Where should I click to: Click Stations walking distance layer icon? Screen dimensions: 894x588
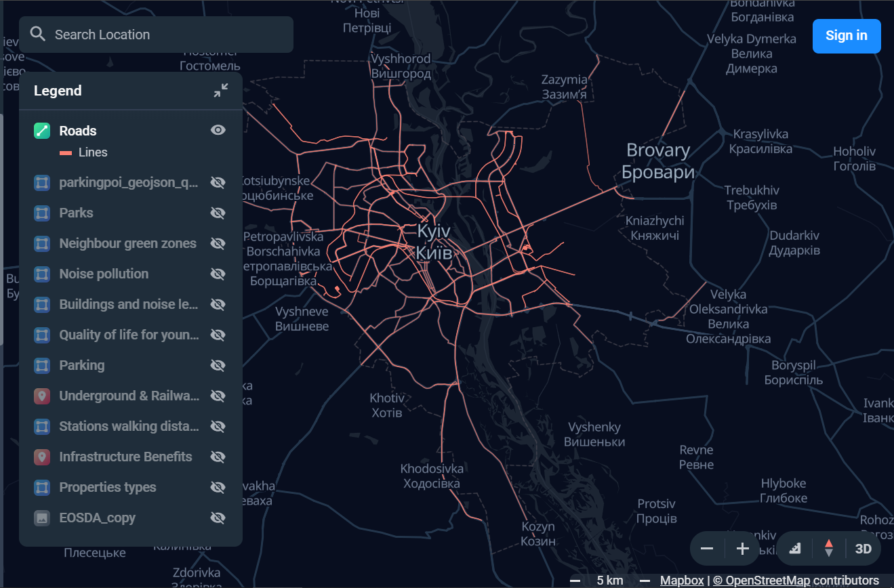[42, 426]
